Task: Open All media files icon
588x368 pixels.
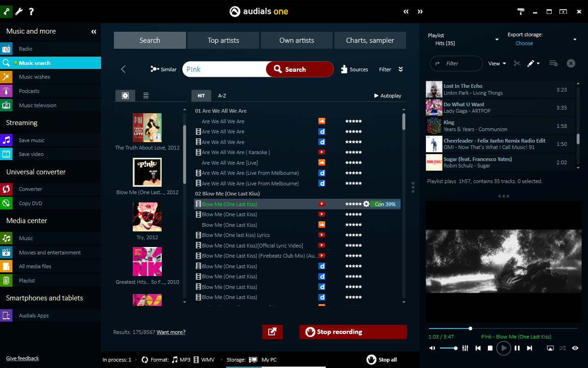Action: coord(6,266)
